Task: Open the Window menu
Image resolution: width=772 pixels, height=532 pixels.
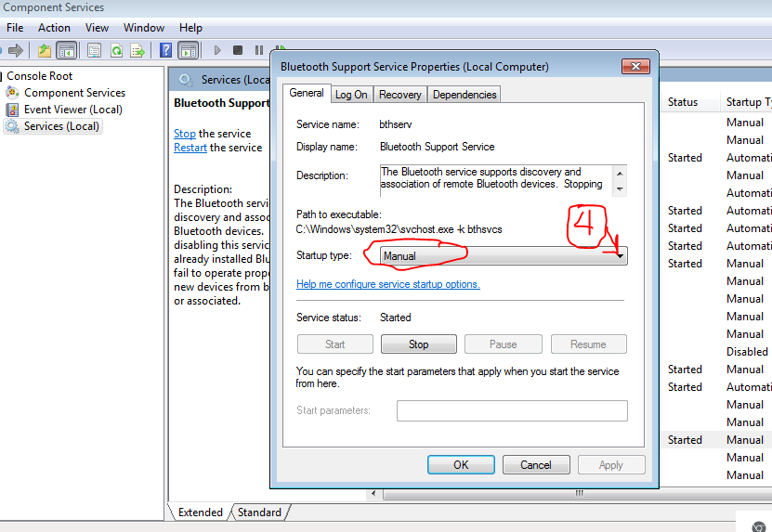Action: (144, 28)
